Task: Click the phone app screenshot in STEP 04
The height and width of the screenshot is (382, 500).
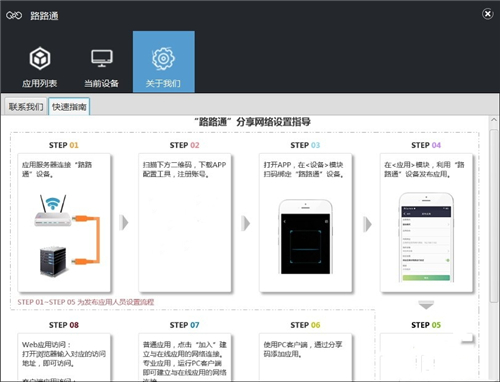Action: pyautogui.click(x=426, y=237)
